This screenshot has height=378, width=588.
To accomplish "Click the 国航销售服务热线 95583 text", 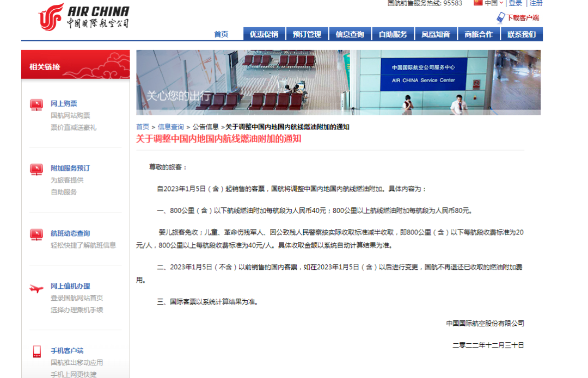I will pos(425,3).
